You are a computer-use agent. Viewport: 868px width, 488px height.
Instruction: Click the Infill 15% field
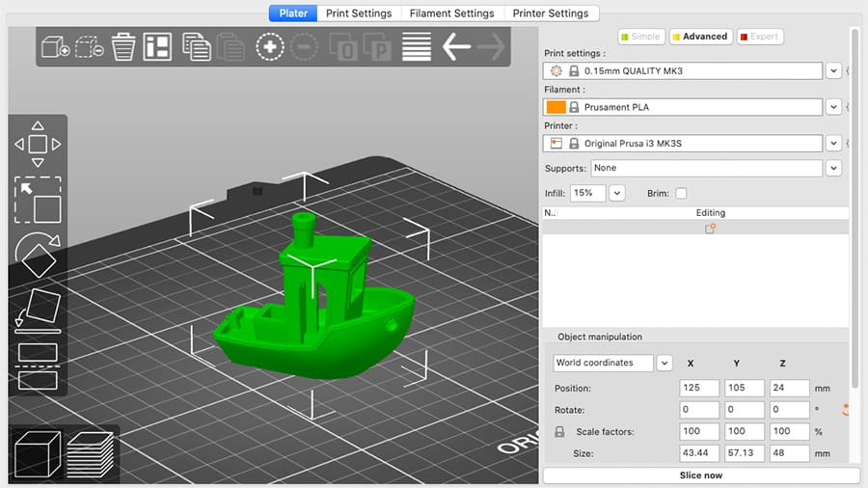(588, 193)
